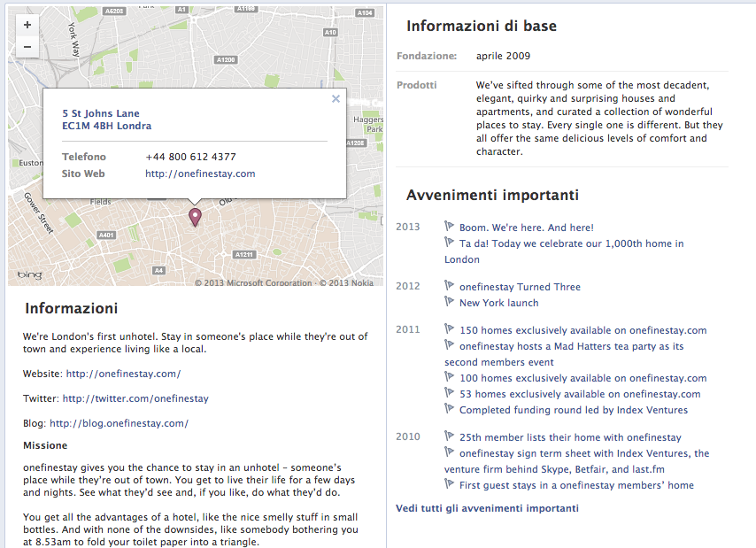This screenshot has height=548, width=756.
Task: Click the purple location pin on the map
Action: (x=195, y=218)
